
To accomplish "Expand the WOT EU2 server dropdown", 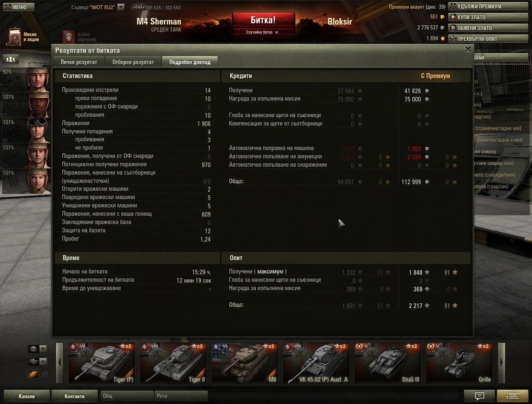I will point(121,7).
